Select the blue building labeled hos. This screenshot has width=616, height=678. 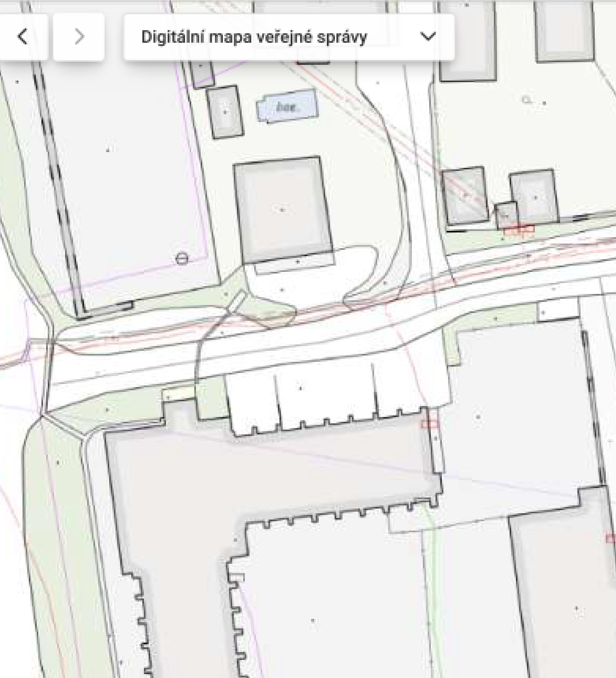click(287, 106)
